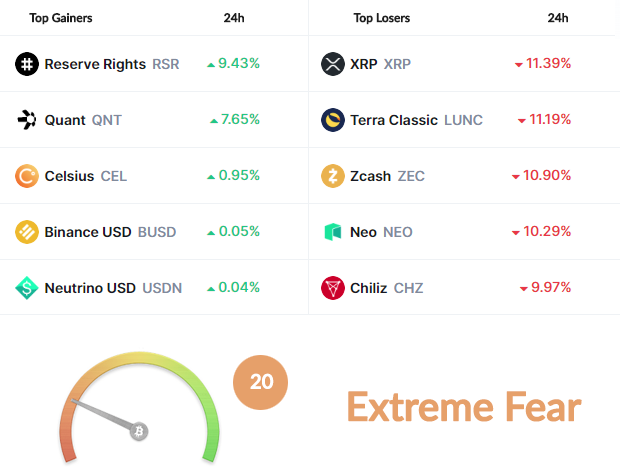620x475 pixels.
Task: Click the Zcash coin icon
Action: coord(333,176)
